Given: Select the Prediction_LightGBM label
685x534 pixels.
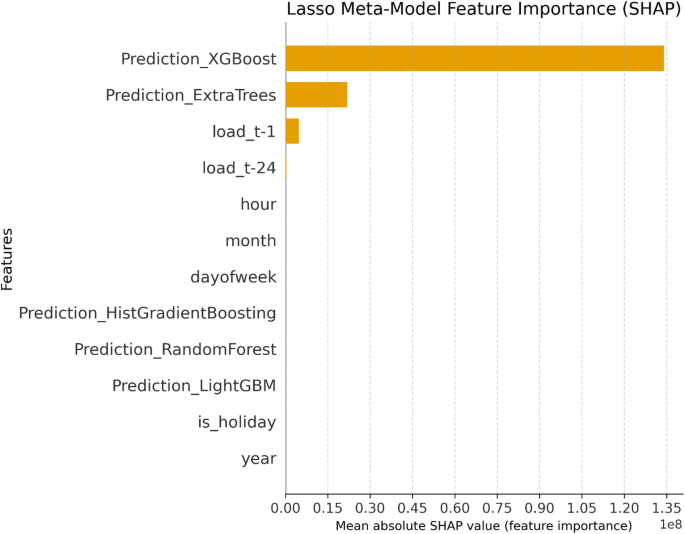Looking at the screenshot, I should pyautogui.click(x=194, y=386).
